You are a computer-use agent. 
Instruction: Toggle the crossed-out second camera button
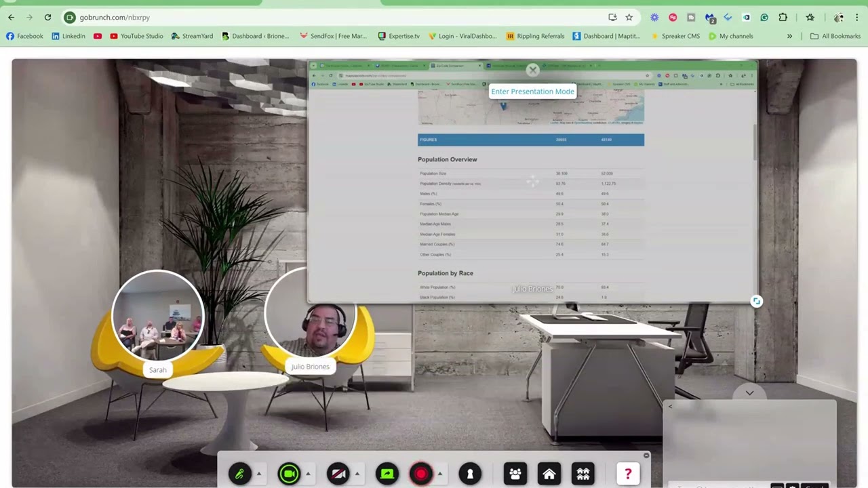point(338,474)
